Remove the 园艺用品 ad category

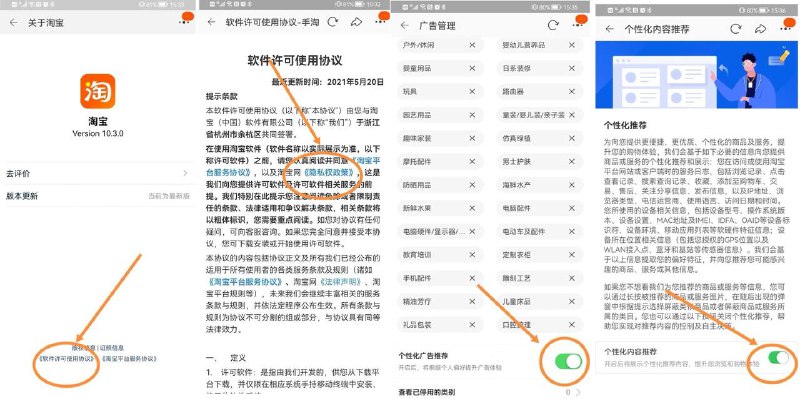(472, 115)
